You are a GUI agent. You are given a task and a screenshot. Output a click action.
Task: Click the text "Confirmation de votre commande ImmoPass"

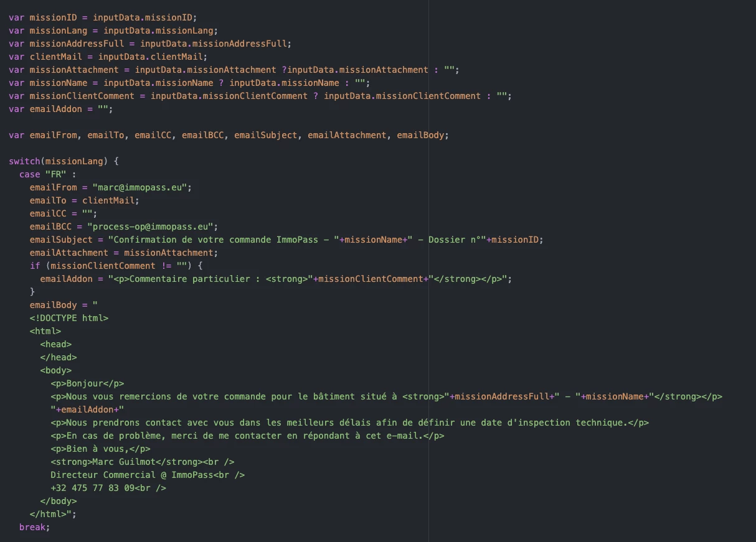pos(216,240)
